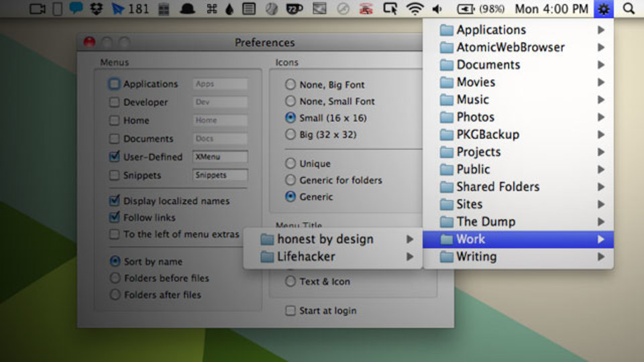Expand honest by design submenu arrow
644x362 pixels.
click(409, 239)
